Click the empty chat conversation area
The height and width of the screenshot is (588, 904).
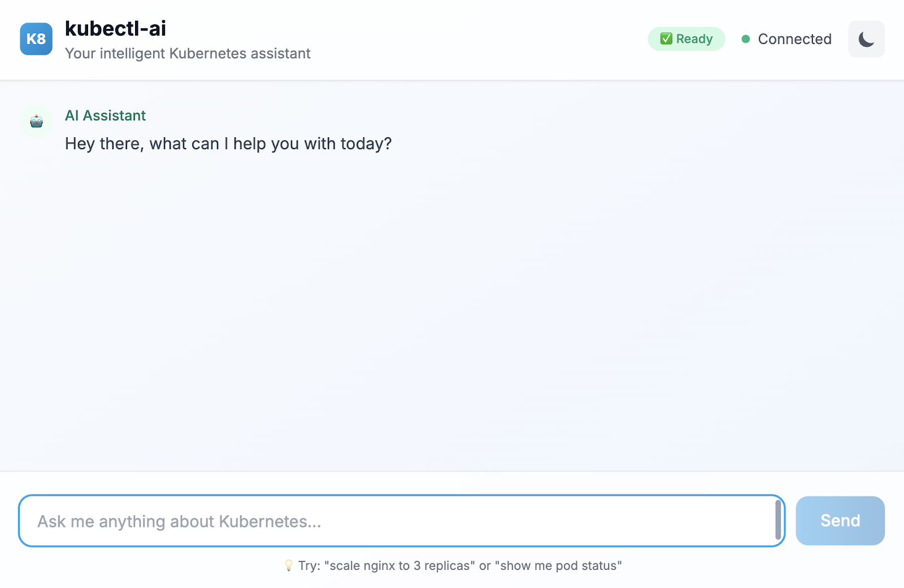click(452, 311)
